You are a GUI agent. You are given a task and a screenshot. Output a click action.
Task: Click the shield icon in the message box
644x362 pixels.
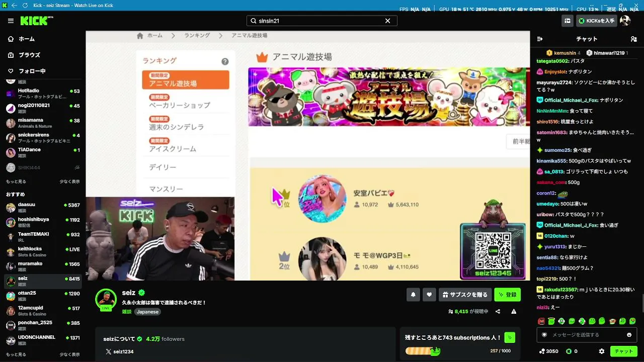[544, 335]
